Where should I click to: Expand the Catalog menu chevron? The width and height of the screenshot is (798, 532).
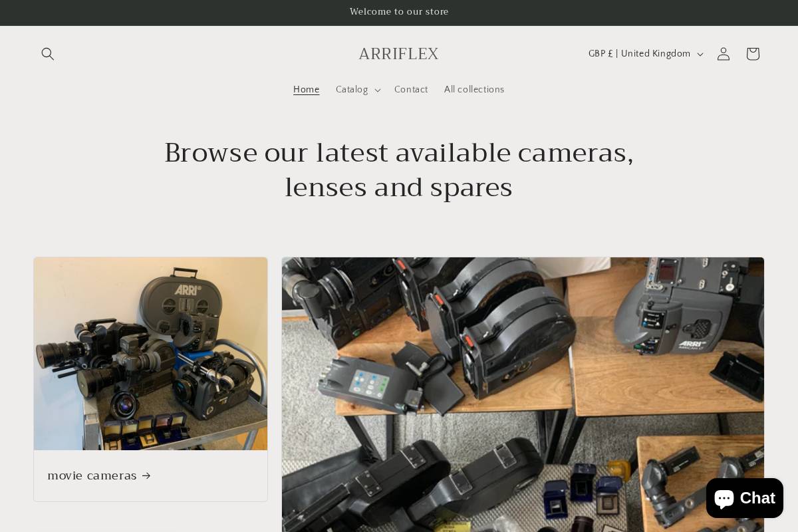click(x=377, y=90)
